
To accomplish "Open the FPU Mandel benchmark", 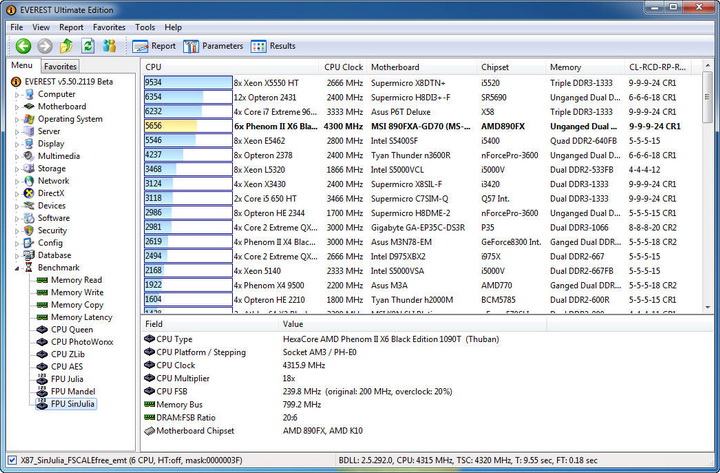I will 66,392.
